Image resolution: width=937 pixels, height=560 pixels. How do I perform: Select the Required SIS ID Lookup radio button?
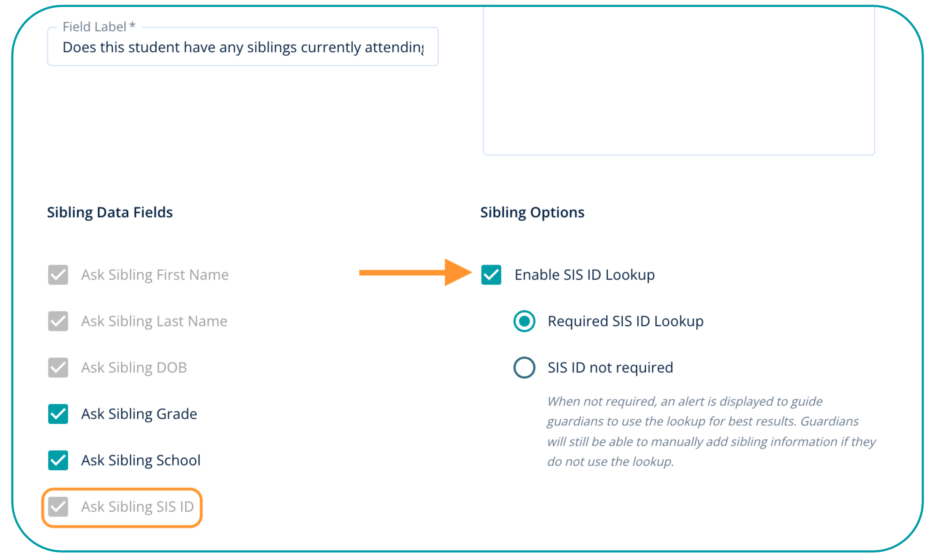pos(524,321)
